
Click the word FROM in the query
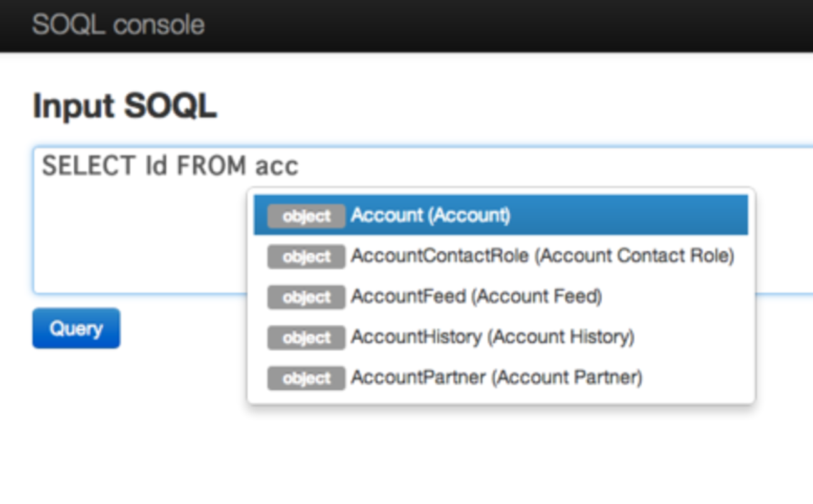coord(211,166)
